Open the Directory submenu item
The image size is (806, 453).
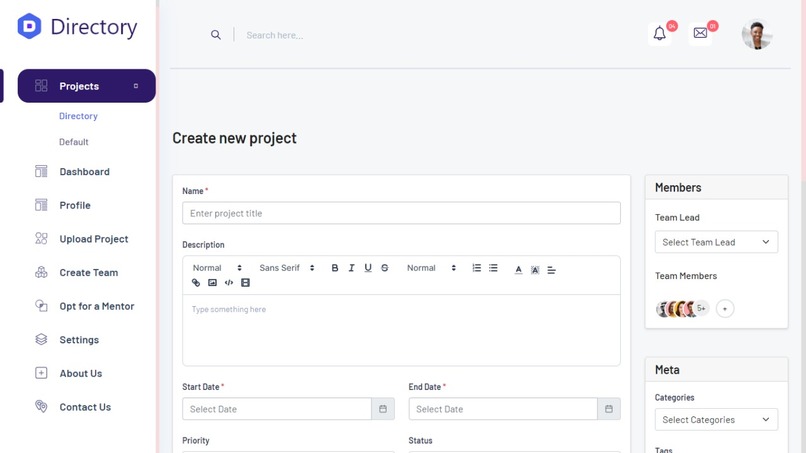click(78, 116)
